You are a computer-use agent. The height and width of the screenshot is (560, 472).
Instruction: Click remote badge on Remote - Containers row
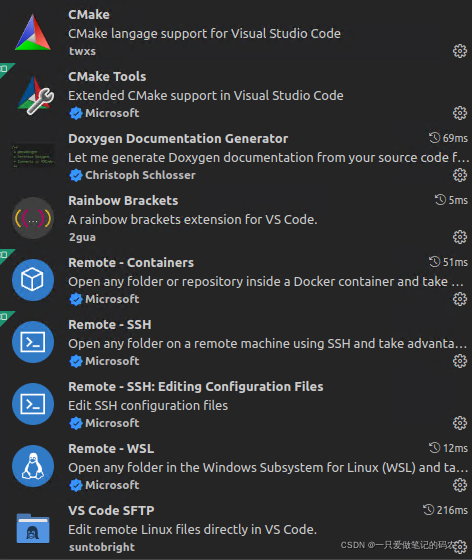click(4, 254)
